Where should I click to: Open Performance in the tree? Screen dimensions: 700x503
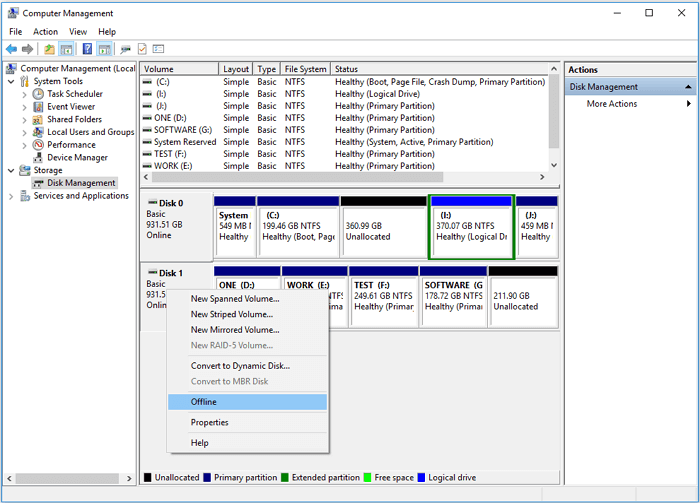point(71,145)
